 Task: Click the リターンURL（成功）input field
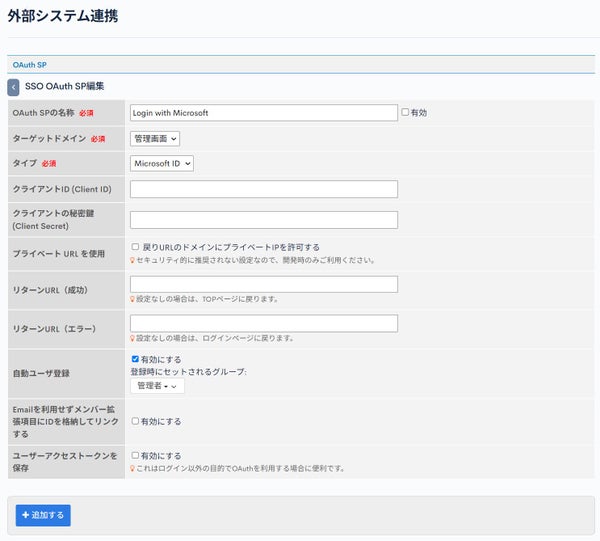(x=264, y=284)
